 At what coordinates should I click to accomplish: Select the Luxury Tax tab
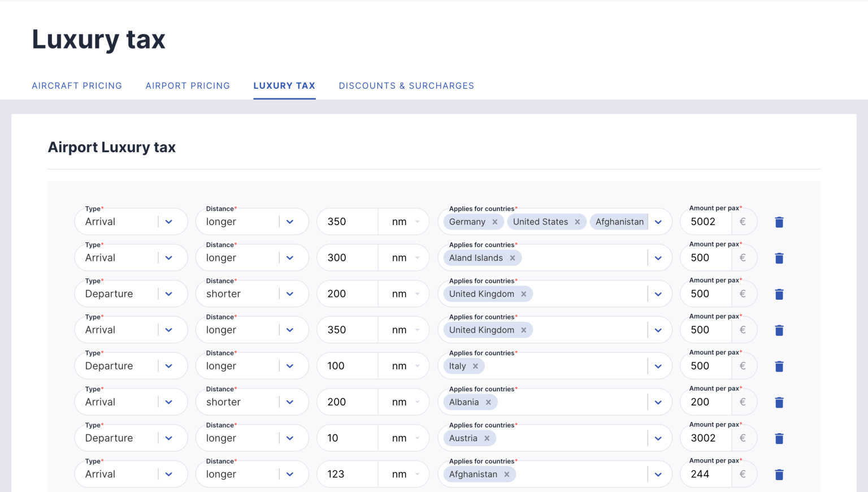(284, 86)
